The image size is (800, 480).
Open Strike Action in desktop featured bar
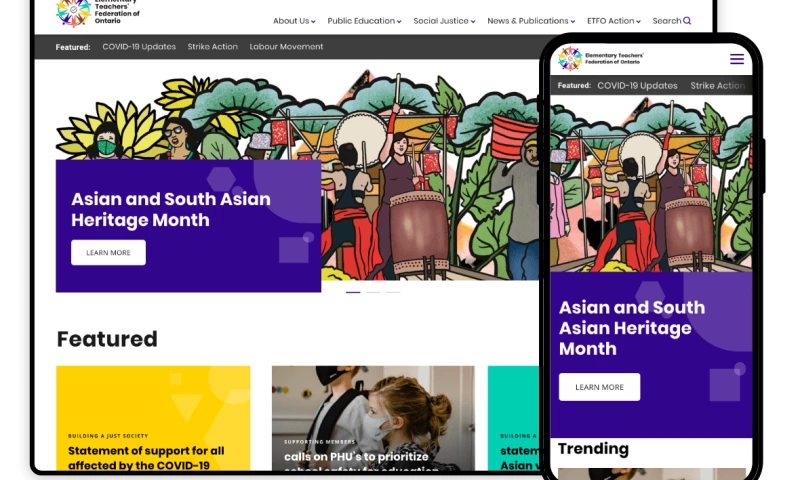212,46
